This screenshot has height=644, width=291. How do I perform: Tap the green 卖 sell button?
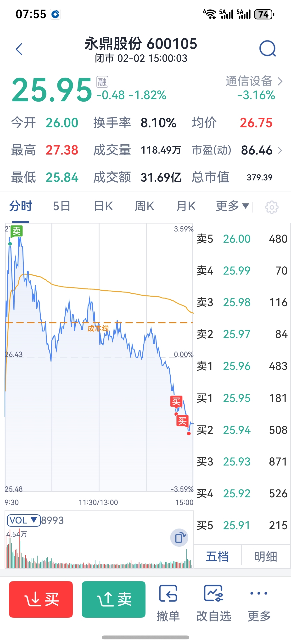pos(114,599)
